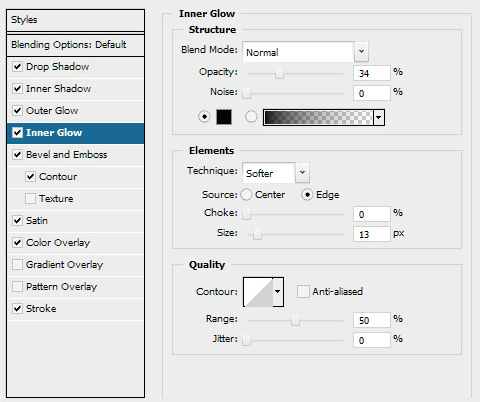Click the Inner Glow style name
480x402 pixels.
point(54,133)
